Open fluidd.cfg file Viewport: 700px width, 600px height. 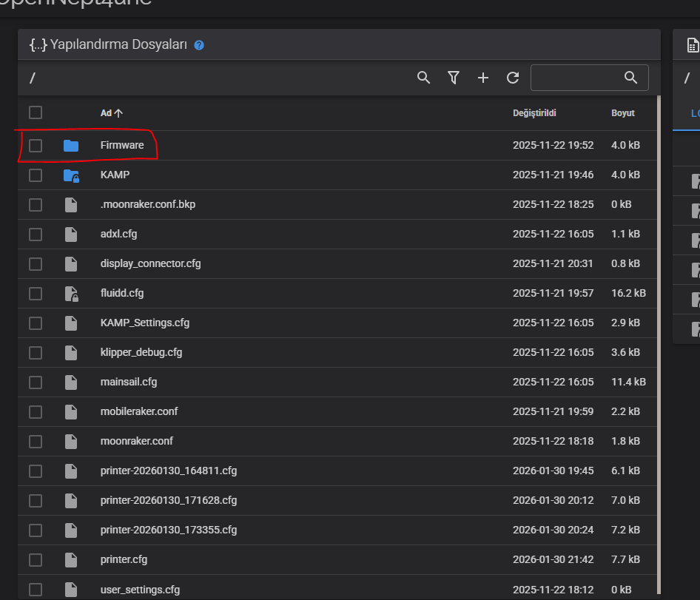(x=122, y=293)
